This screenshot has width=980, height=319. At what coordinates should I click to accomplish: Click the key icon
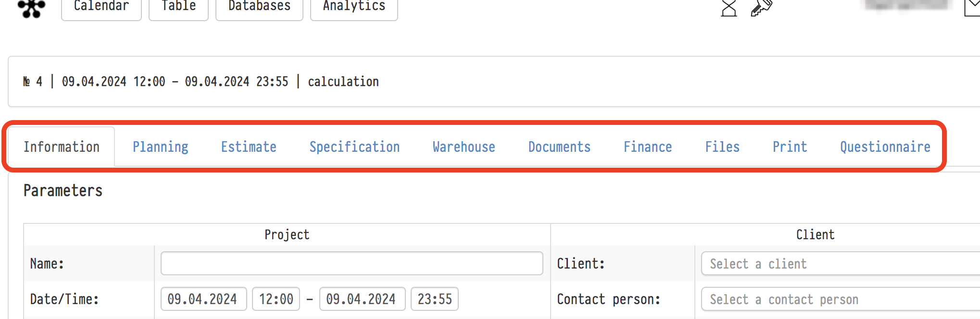[x=761, y=8]
